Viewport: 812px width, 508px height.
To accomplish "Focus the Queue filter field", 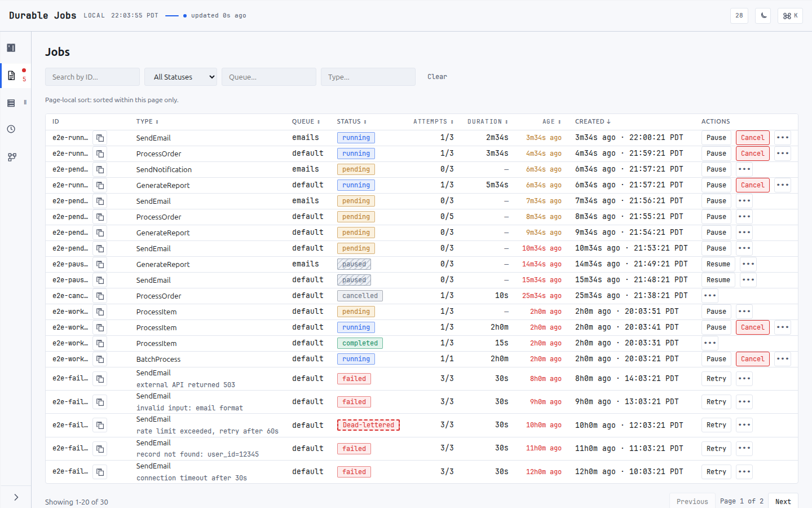I will 269,77.
